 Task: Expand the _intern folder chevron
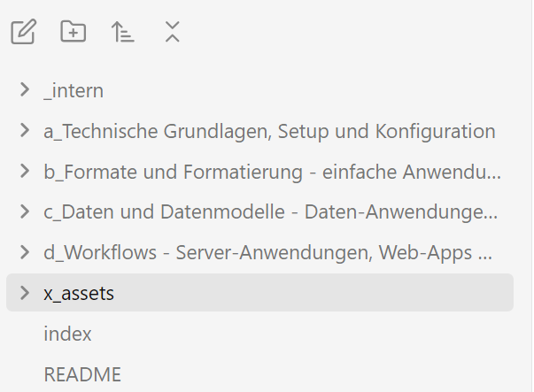coord(25,89)
